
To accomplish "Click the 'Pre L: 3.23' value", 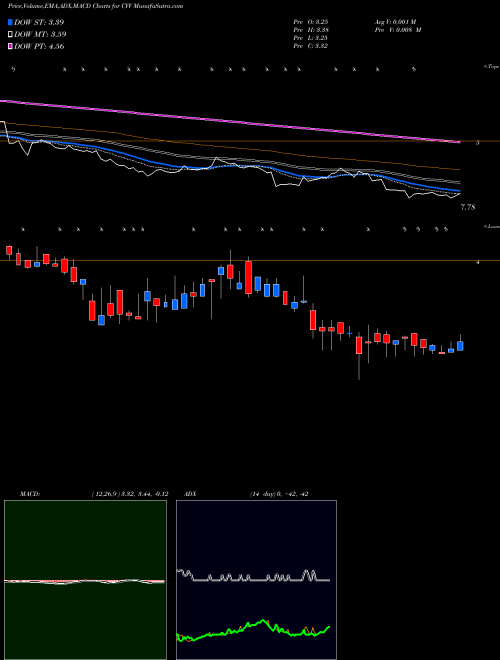I will [311, 38].
